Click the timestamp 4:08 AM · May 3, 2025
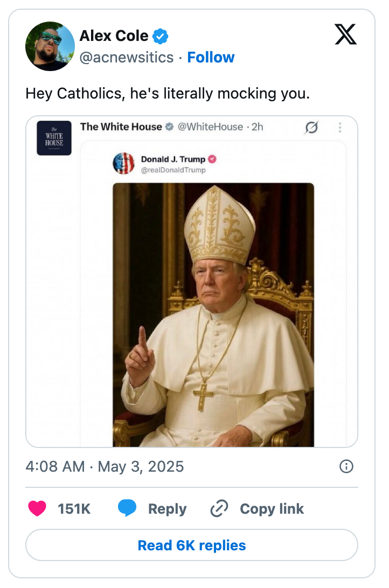 pos(104,467)
